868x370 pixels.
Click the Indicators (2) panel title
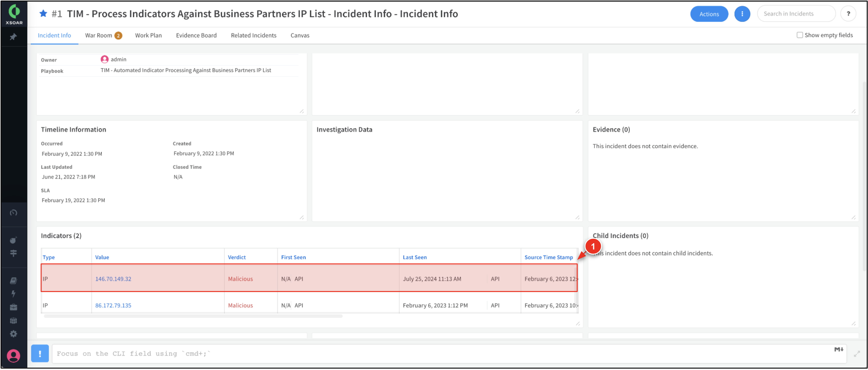click(61, 236)
